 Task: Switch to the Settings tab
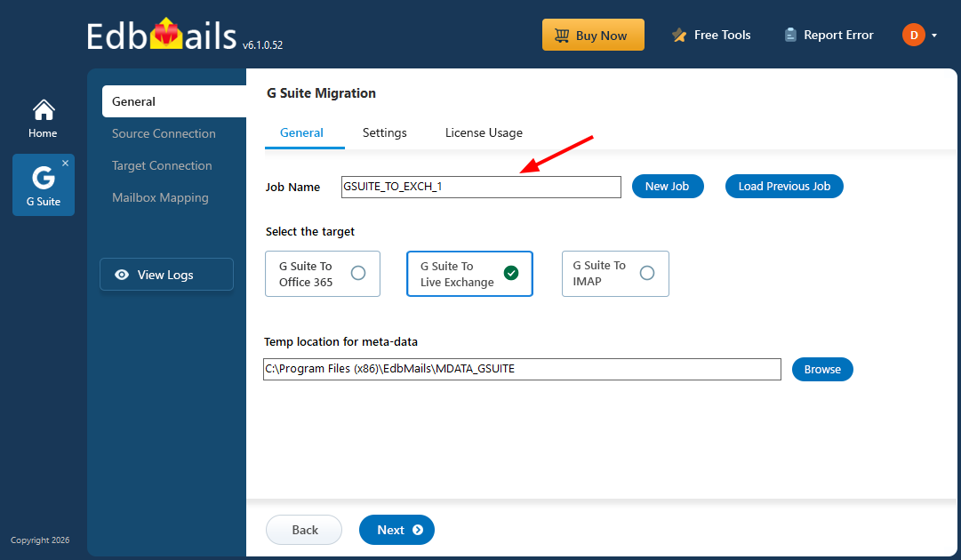click(384, 132)
